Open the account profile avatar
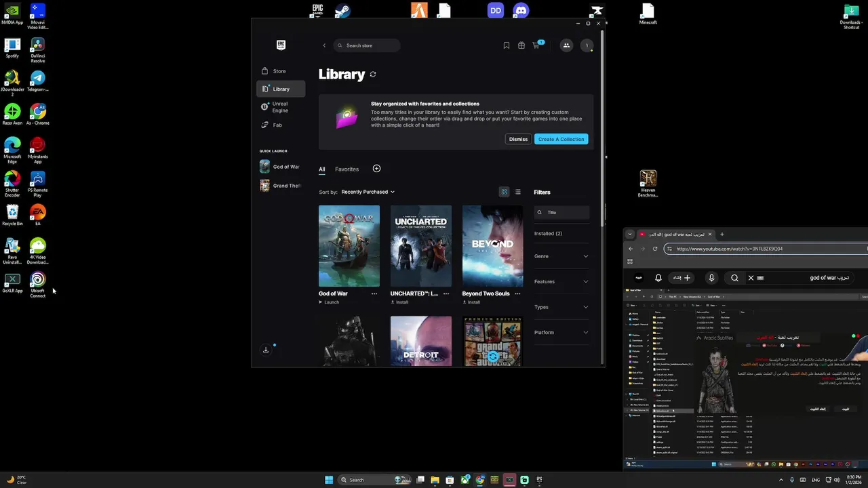The image size is (868, 488). point(587,45)
